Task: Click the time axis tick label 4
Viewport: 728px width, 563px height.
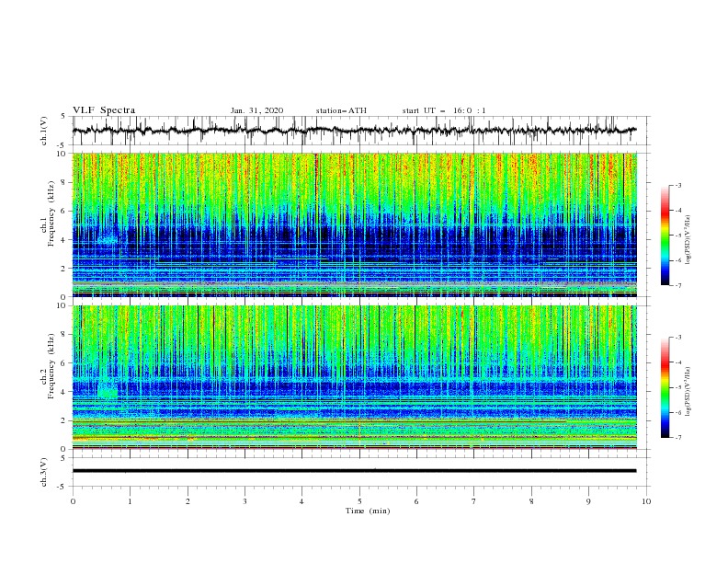Action: pyautogui.click(x=301, y=501)
